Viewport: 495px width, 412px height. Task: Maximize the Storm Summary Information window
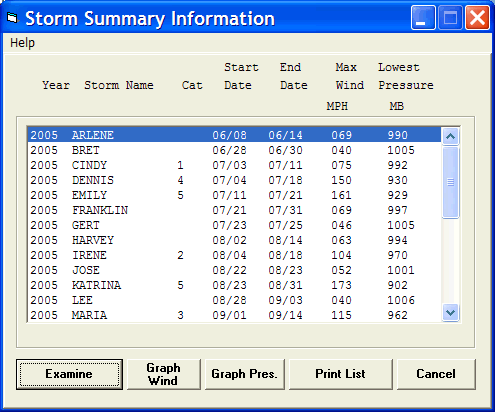(450, 18)
